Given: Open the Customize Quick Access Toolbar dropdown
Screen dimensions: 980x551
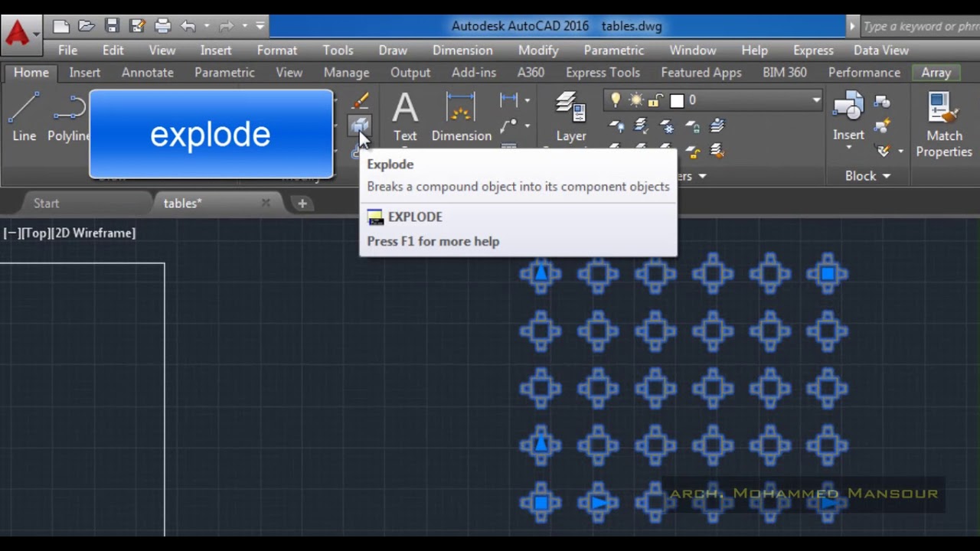Looking at the screenshot, I should [x=260, y=26].
